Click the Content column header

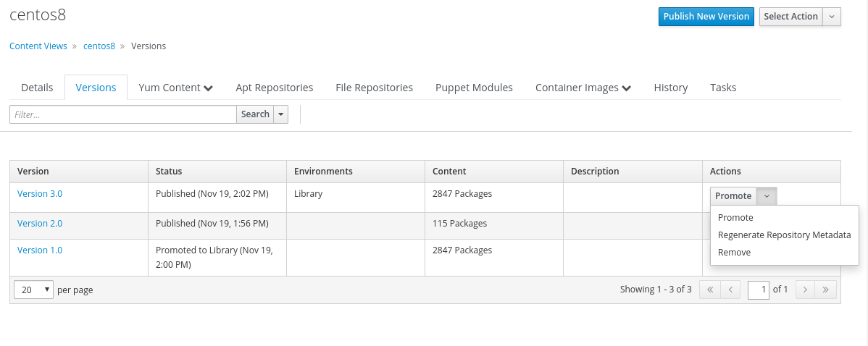click(494, 172)
